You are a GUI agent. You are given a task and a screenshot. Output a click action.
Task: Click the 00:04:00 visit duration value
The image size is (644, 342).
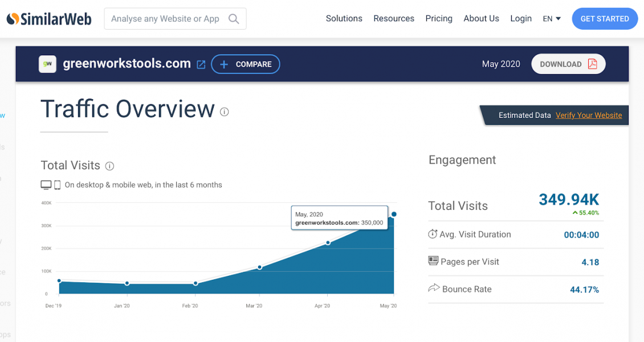(581, 235)
